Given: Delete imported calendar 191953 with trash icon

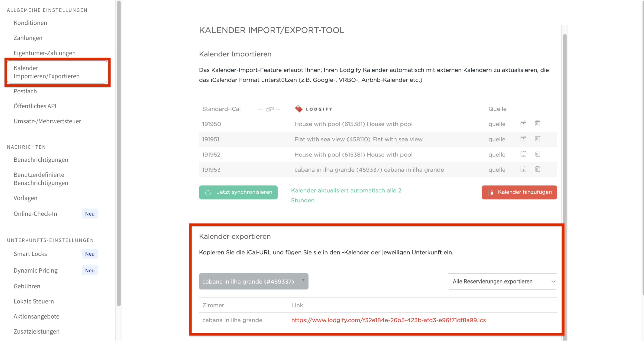Looking at the screenshot, I should [x=537, y=169].
